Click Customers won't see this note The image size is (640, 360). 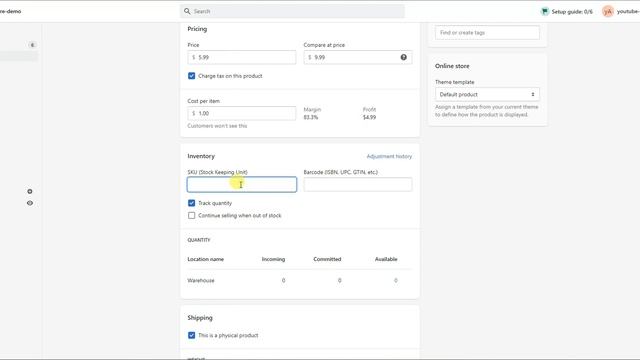point(217,126)
